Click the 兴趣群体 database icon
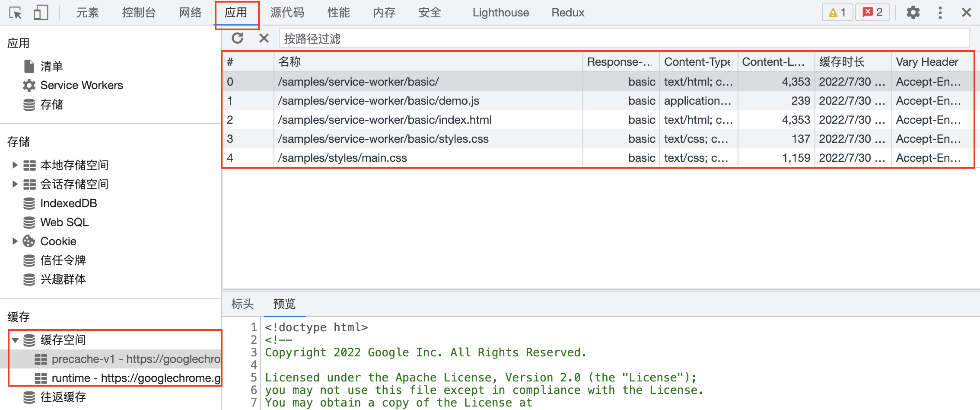Image resolution: width=980 pixels, height=410 pixels. [x=29, y=279]
